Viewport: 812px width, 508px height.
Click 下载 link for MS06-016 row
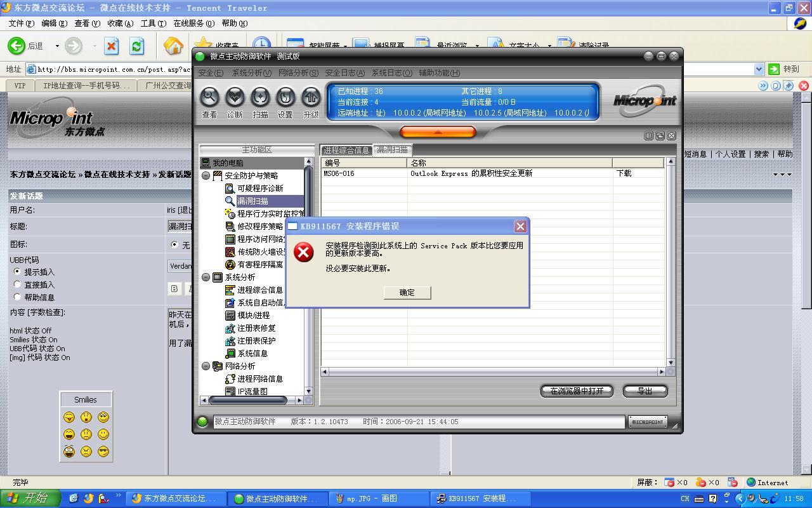624,173
